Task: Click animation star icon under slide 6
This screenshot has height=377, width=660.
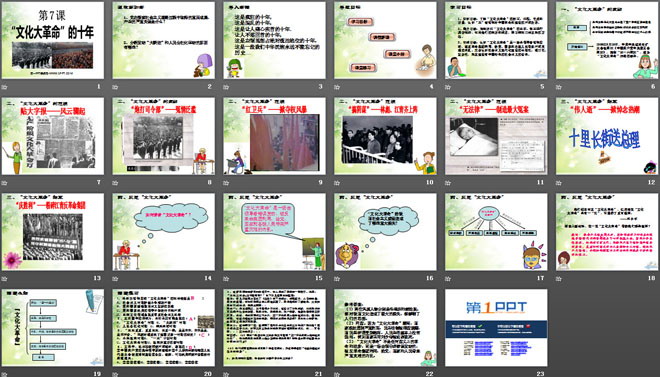Action: pos(559,87)
